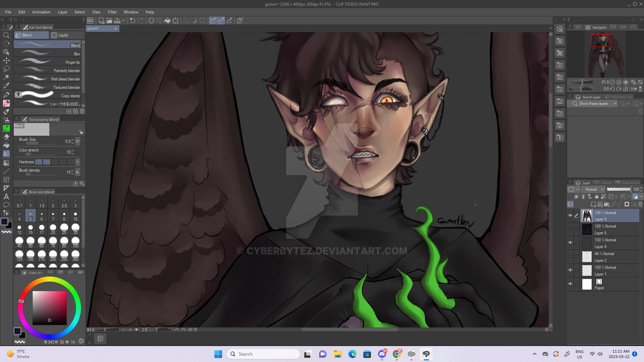Delete layer with trash icon in Layer panel
This screenshot has width=644, height=362.
640,205
